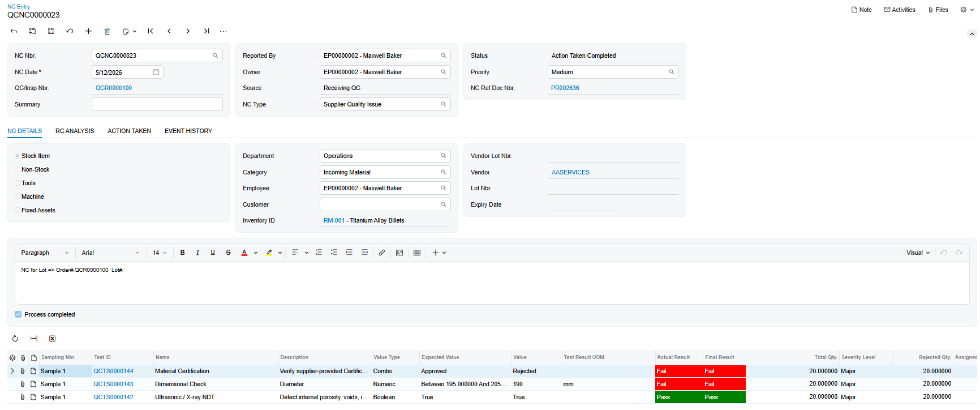Switch to the ACTION TAKEN tab
This screenshot has width=980, height=410.
130,131
